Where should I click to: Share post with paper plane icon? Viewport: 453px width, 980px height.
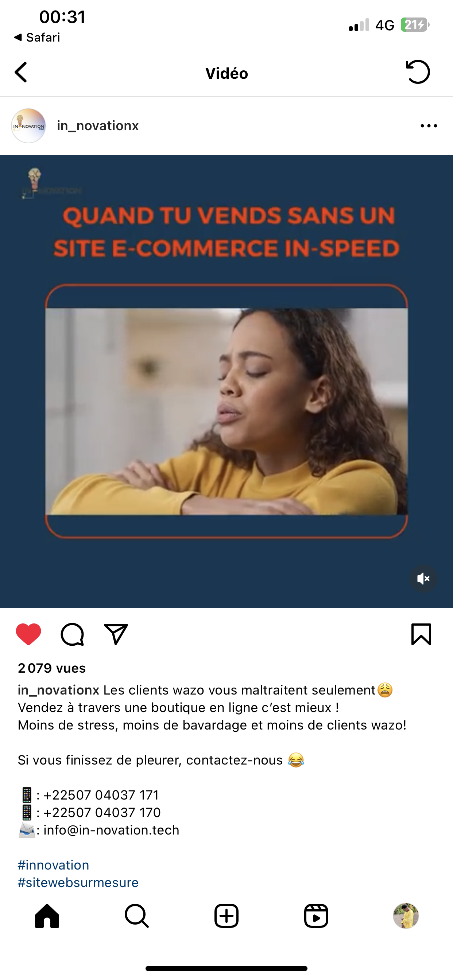coord(116,634)
